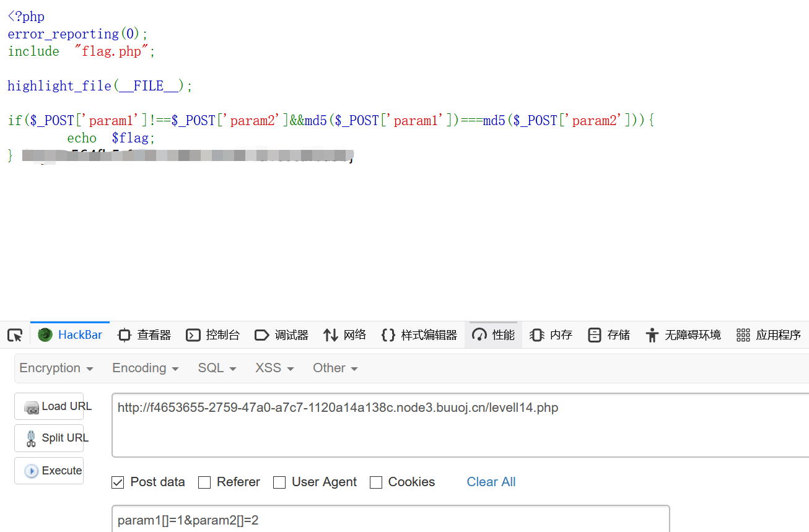Enable the User Agent checkbox
The height and width of the screenshot is (532, 809).
(x=279, y=482)
